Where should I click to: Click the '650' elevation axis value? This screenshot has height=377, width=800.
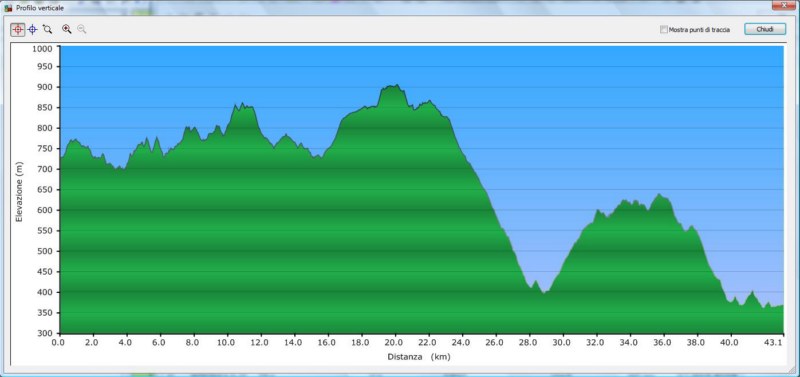click(x=46, y=190)
